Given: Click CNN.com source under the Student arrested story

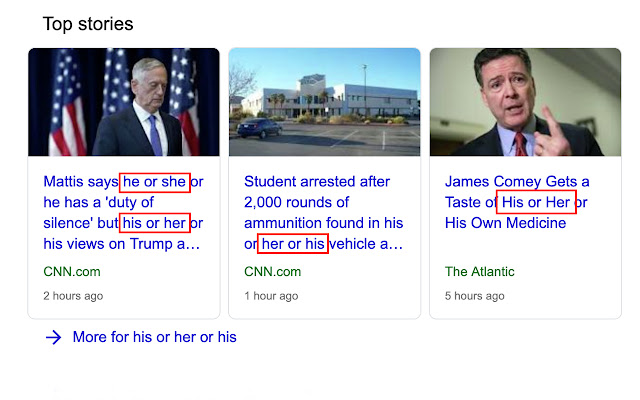Looking at the screenshot, I should click(273, 272).
